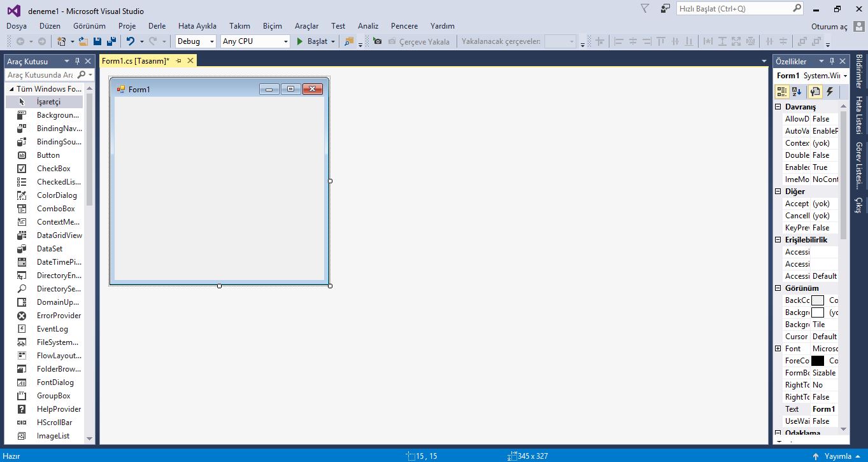
Task: Select the İşaretçi pointer tool
Action: coord(45,102)
